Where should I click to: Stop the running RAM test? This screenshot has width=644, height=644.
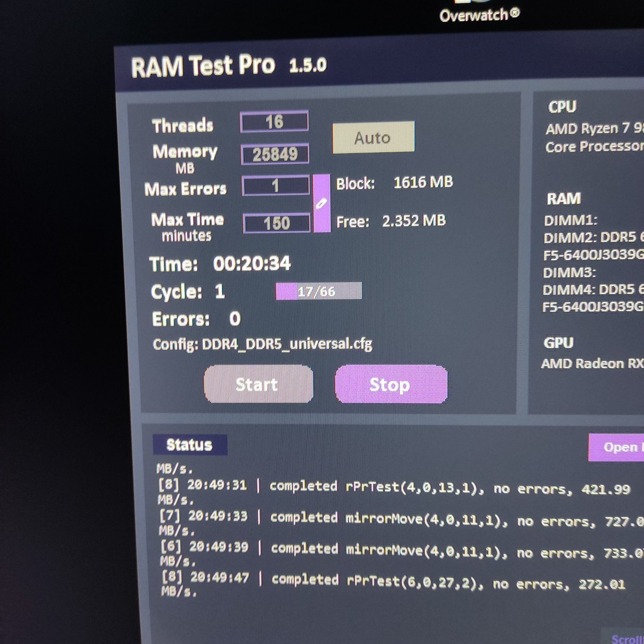pyautogui.click(x=391, y=384)
